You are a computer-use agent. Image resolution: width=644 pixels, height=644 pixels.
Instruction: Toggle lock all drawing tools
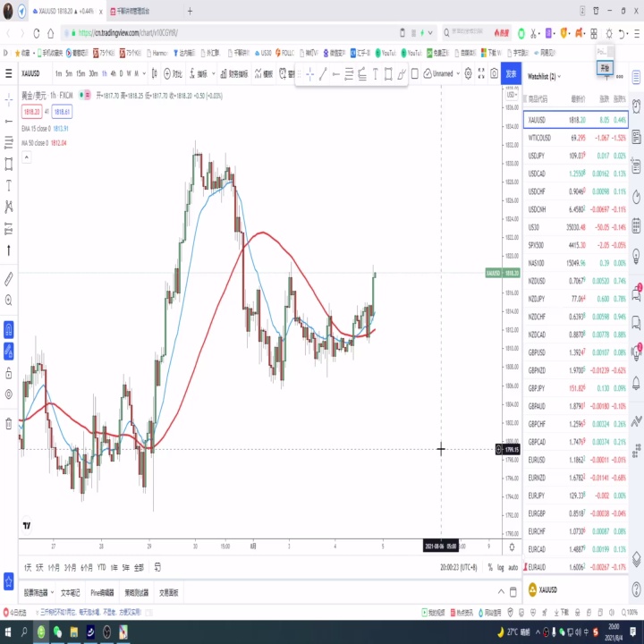pos(8,373)
